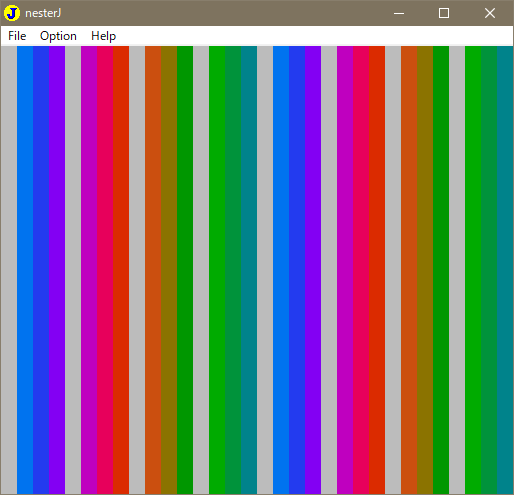
Task: Click the nesterJ yellow J app icon
Action: coord(12,13)
